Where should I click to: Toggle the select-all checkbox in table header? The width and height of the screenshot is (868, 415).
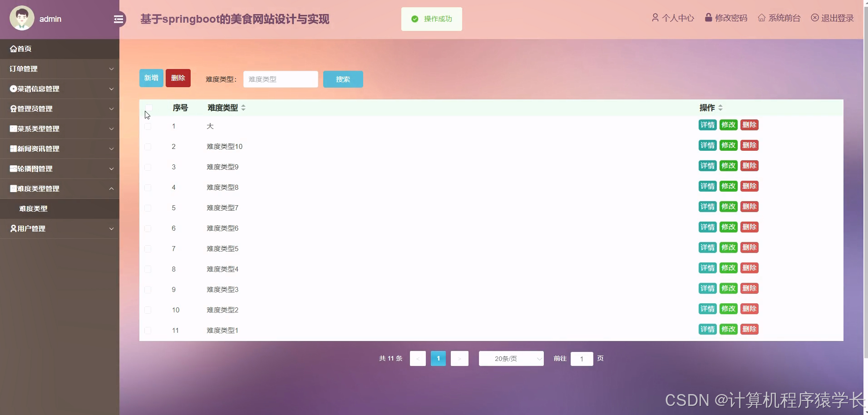[x=149, y=108]
